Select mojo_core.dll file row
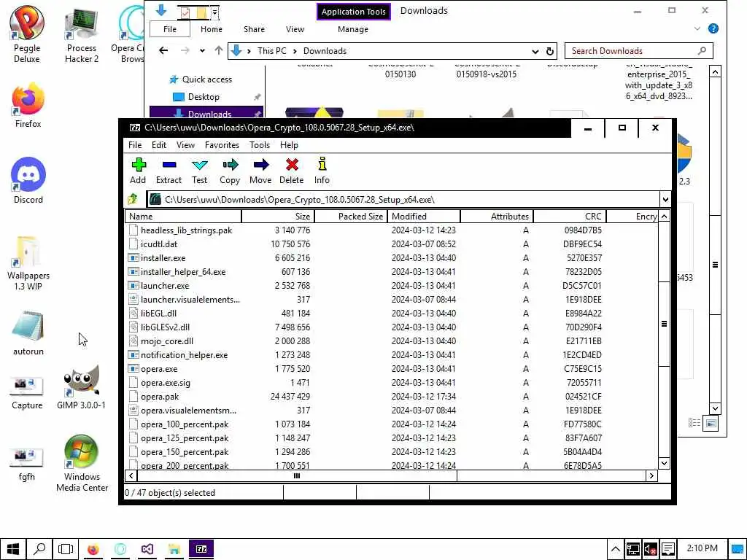 click(x=391, y=341)
